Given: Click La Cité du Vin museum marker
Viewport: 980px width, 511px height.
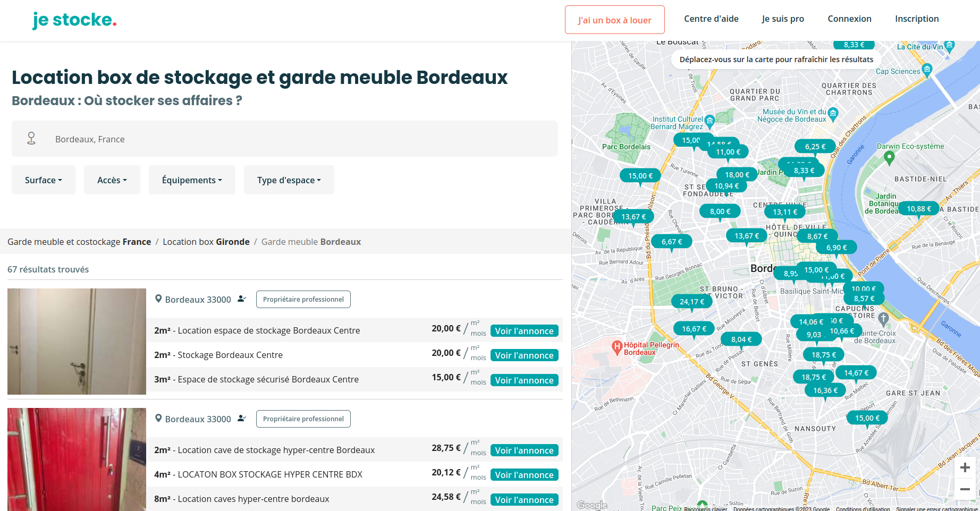Looking at the screenshot, I should 950,45.
